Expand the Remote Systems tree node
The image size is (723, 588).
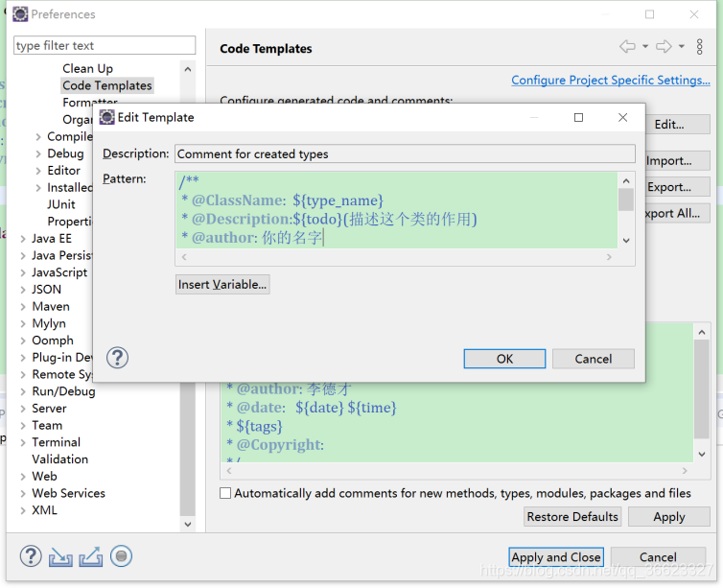[x=23, y=375]
